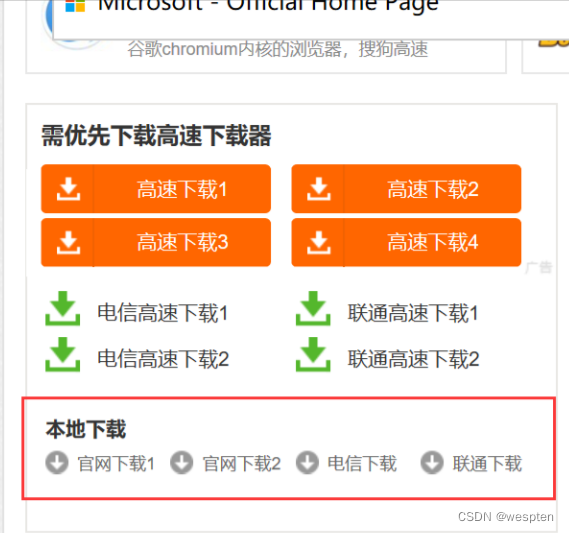This screenshot has width=569, height=533.
Task: Click green arrow icon beside 联通高速下载2
Action: coord(313,354)
